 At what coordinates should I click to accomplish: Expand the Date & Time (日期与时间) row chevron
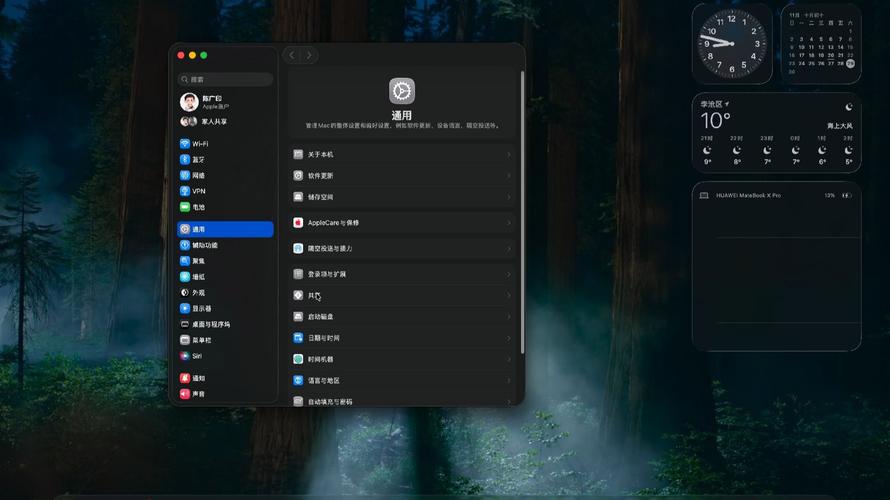(509, 338)
